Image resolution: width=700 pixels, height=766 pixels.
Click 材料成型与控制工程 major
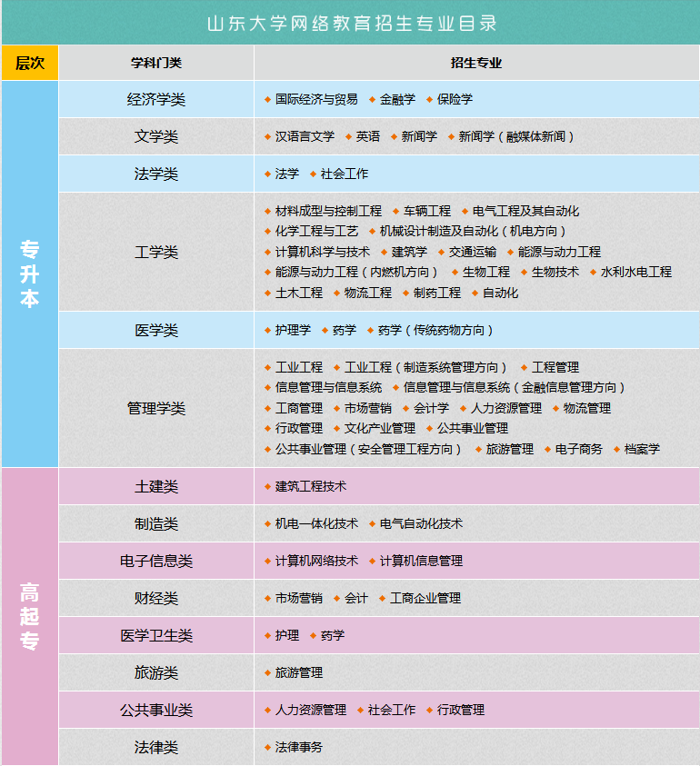328,211
